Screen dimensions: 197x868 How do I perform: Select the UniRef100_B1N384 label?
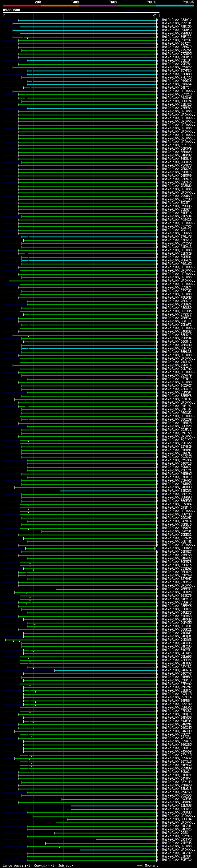[x=176, y=856]
